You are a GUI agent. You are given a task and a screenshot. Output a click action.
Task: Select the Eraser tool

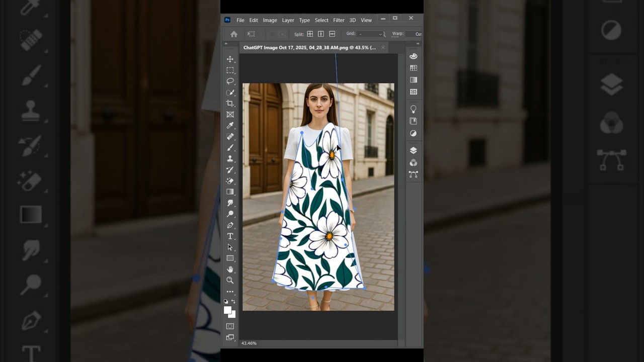pyautogui.click(x=230, y=181)
